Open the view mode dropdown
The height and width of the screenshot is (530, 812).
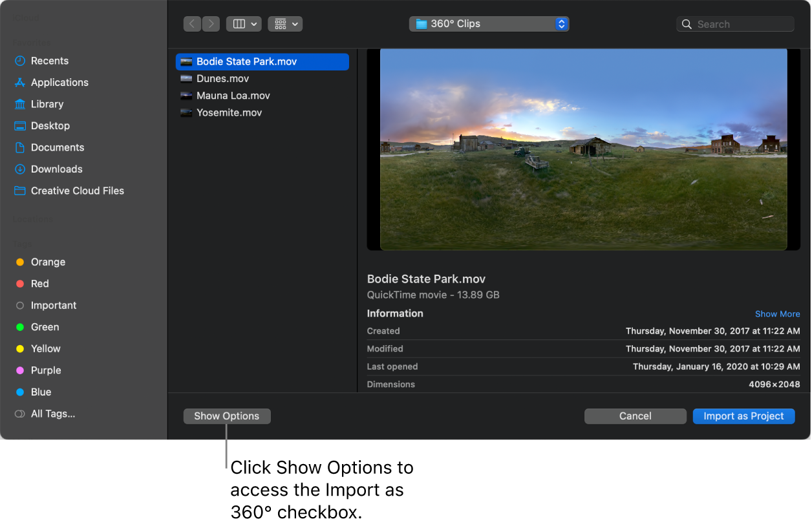pos(244,23)
